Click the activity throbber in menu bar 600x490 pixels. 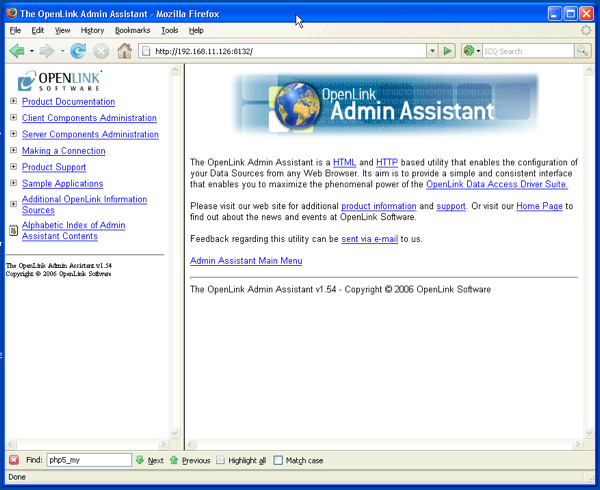pyautogui.click(x=585, y=30)
